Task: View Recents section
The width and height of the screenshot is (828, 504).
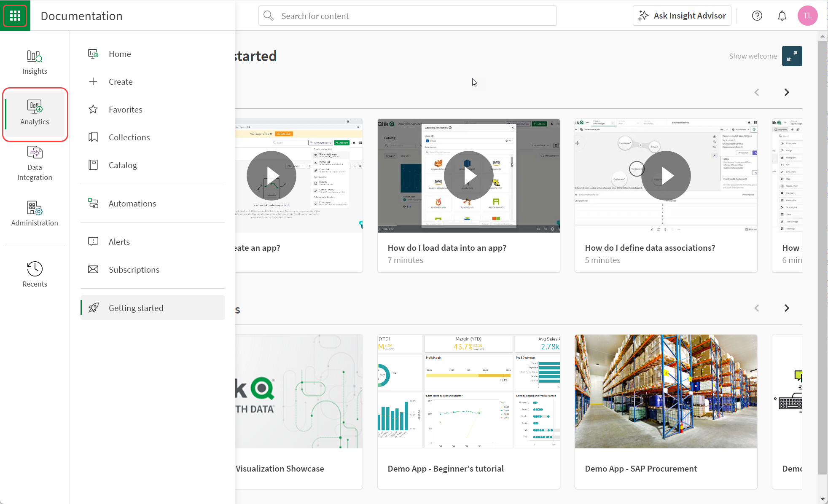Action: tap(34, 273)
